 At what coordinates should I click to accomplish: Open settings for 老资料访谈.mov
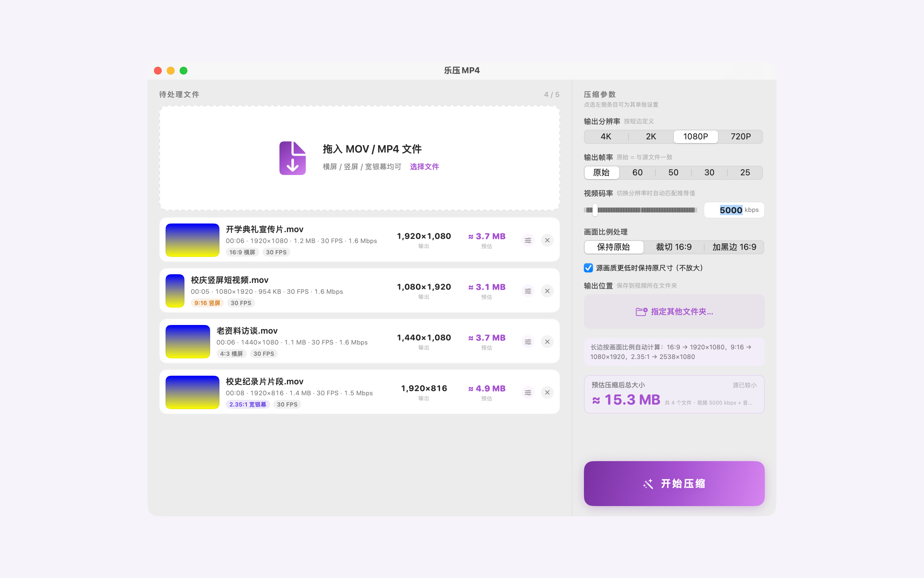[528, 342]
